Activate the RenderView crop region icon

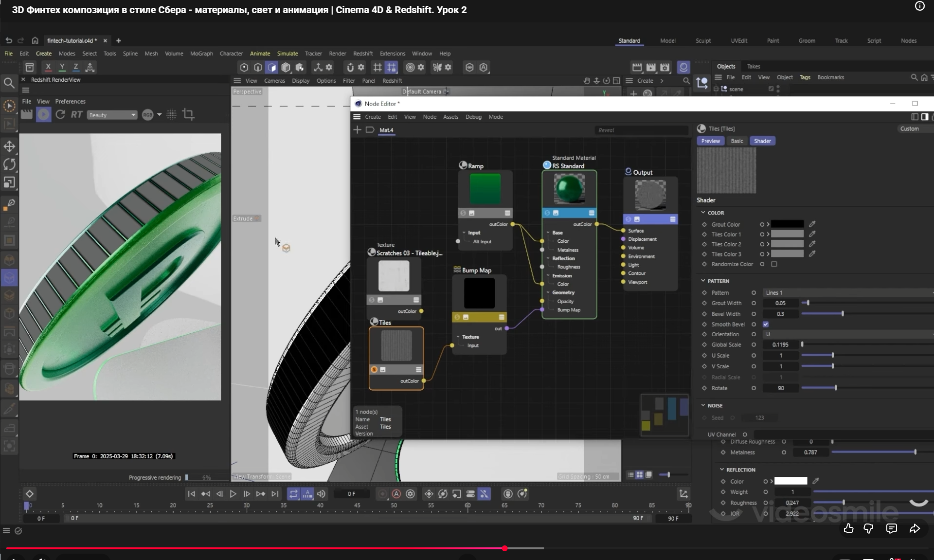tap(188, 114)
